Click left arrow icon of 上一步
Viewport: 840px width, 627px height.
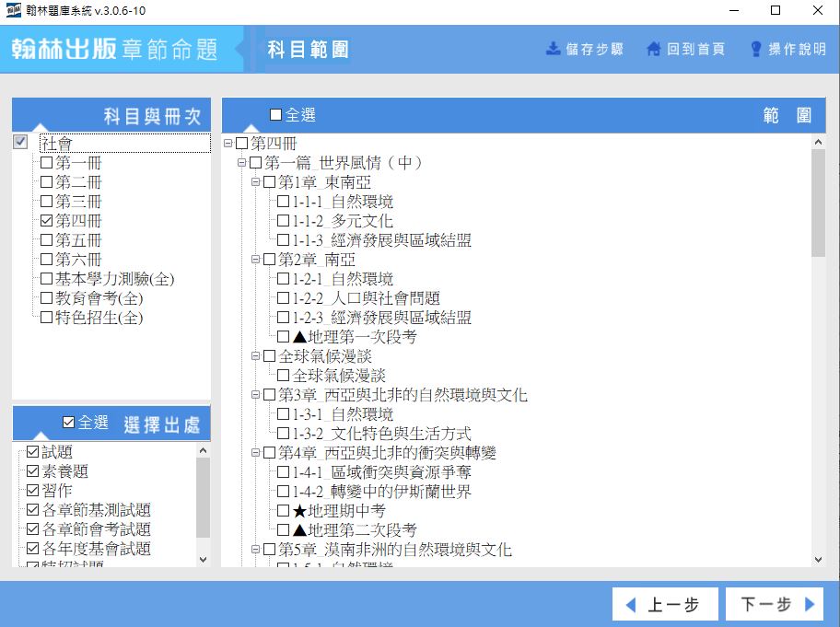[x=631, y=605]
